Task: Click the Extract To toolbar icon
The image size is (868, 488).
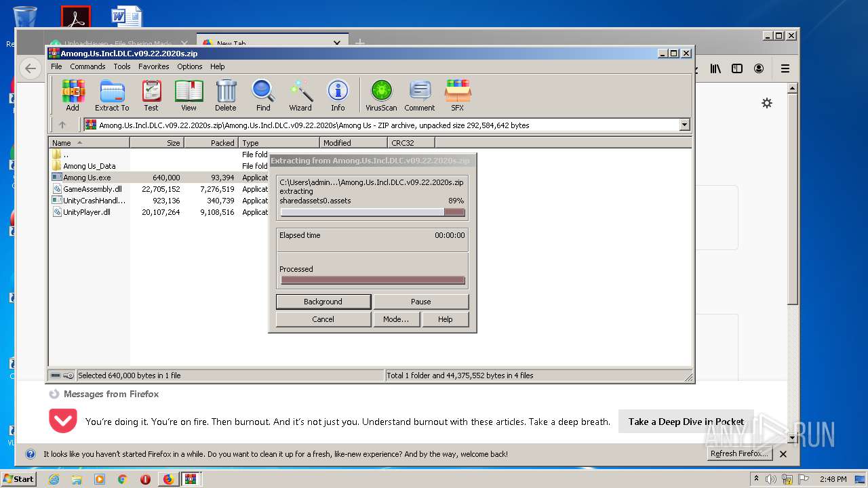Action: pyautogui.click(x=112, y=95)
